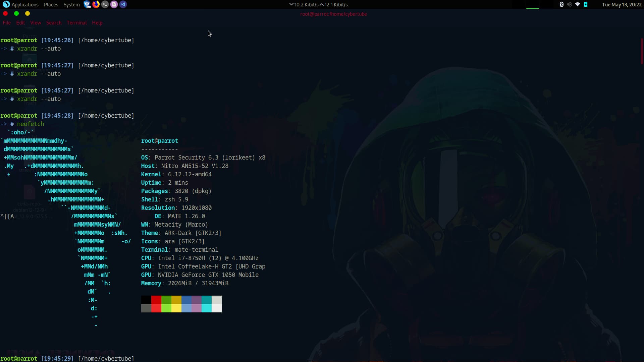Click the 'CPU: Intel i7-8750H' line

tap(200, 258)
